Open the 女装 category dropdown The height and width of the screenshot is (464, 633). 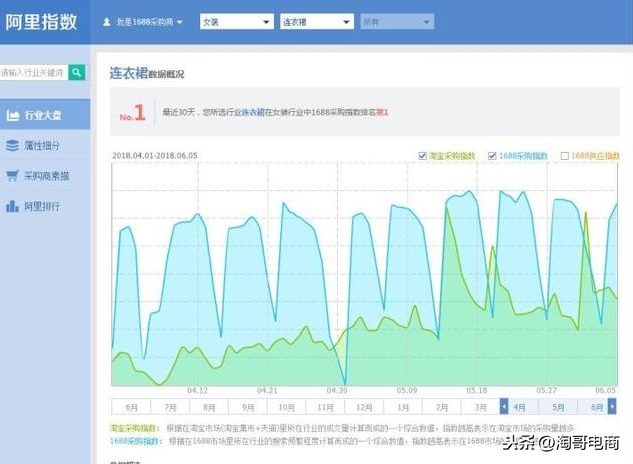click(237, 22)
